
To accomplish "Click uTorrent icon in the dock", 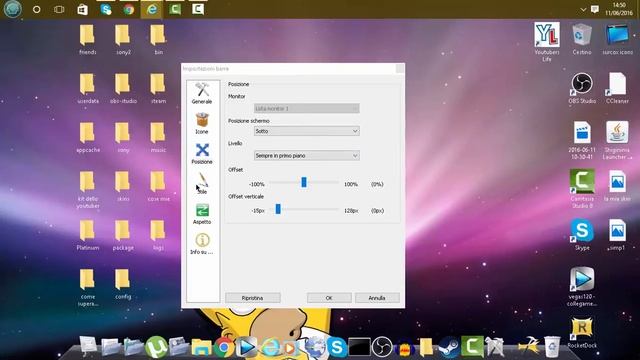I will click(x=156, y=347).
